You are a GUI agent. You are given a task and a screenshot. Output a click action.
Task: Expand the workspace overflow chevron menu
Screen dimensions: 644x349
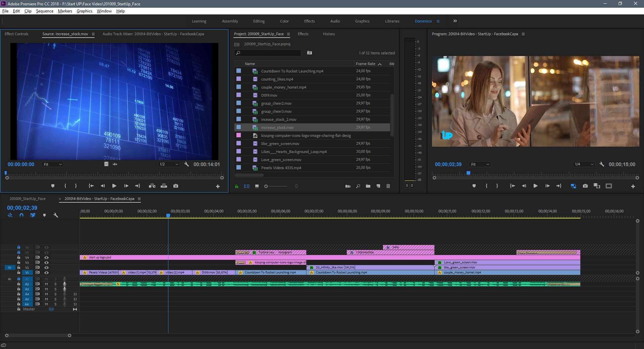[x=455, y=21]
